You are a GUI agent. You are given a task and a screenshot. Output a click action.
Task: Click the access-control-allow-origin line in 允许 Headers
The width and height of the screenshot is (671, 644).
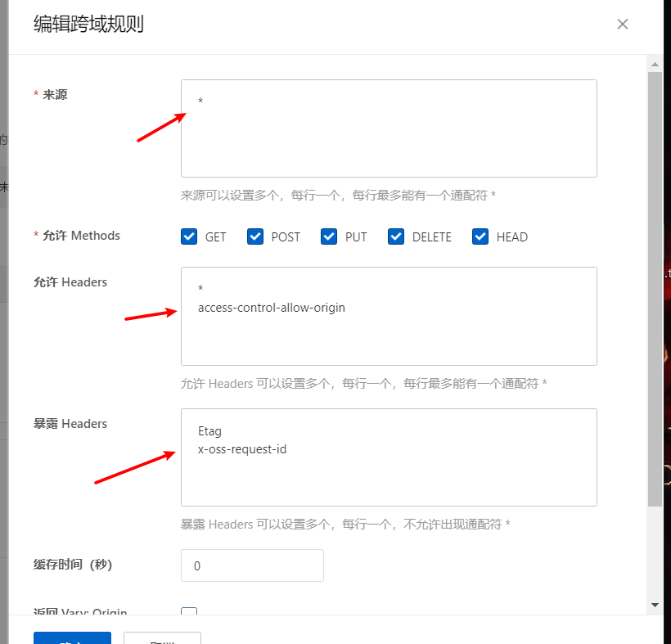pos(271,308)
